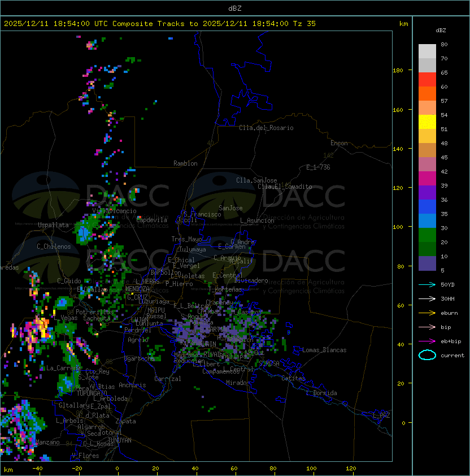The height and width of the screenshot is (476, 470).
Task: Click the Capdevila map label
Action: click(x=152, y=220)
